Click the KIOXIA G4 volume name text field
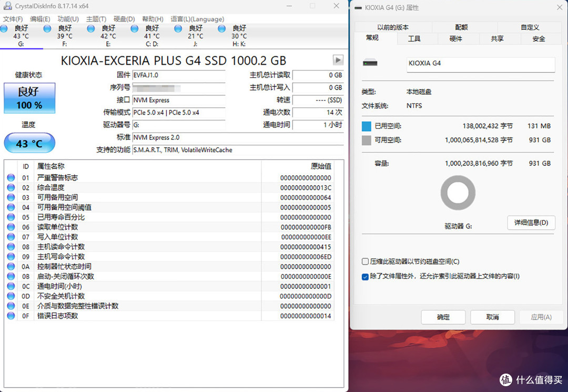 coord(480,64)
